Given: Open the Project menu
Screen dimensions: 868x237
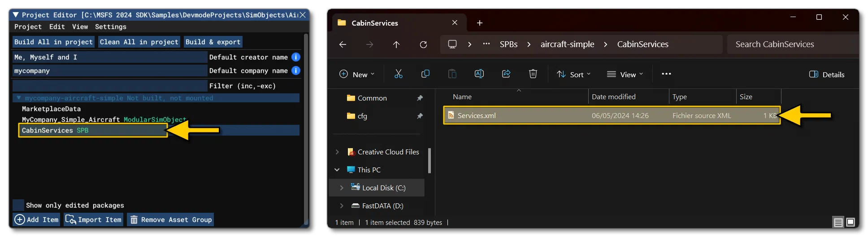Looking at the screenshot, I should pos(28,27).
